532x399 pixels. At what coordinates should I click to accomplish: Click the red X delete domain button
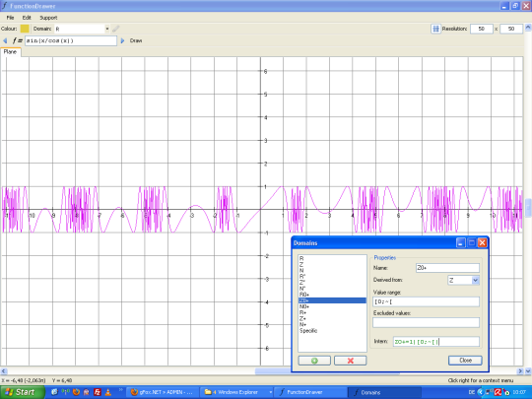pyautogui.click(x=350, y=361)
